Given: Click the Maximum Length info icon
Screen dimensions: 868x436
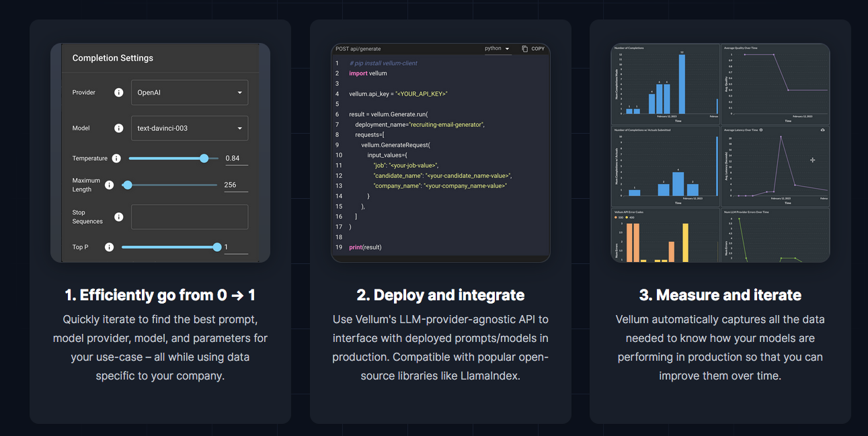Looking at the screenshot, I should click(110, 185).
